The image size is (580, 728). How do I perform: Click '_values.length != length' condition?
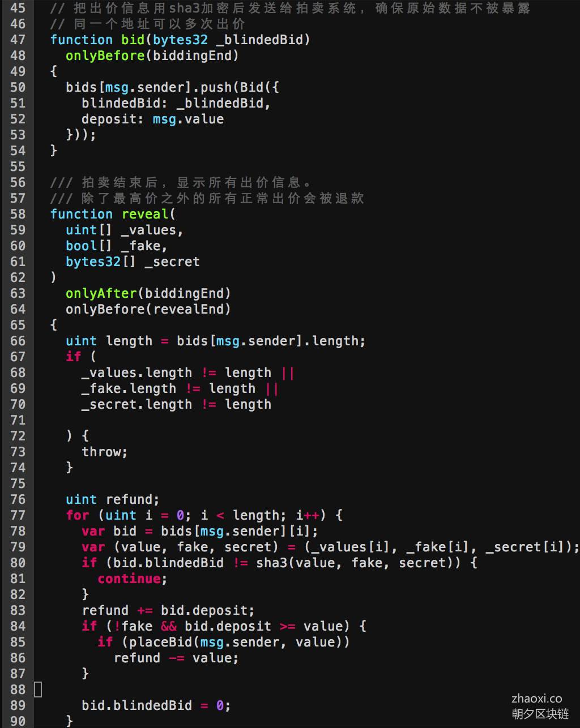click(x=176, y=372)
